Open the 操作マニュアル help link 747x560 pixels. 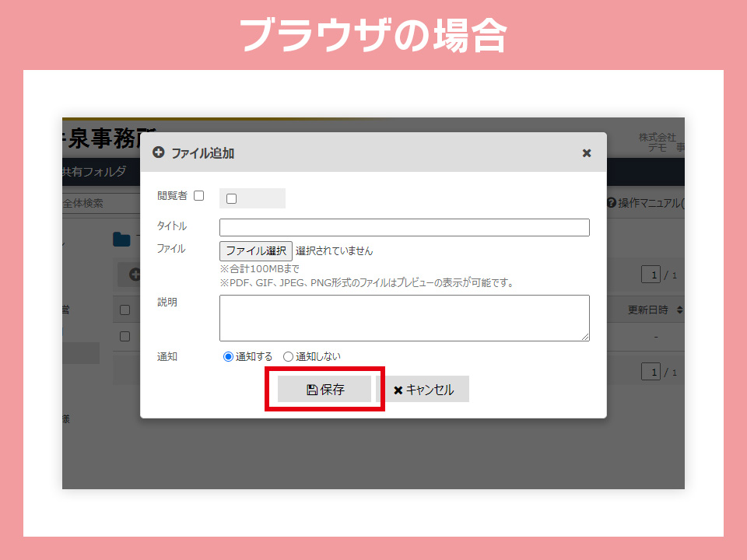pyautogui.click(x=651, y=204)
